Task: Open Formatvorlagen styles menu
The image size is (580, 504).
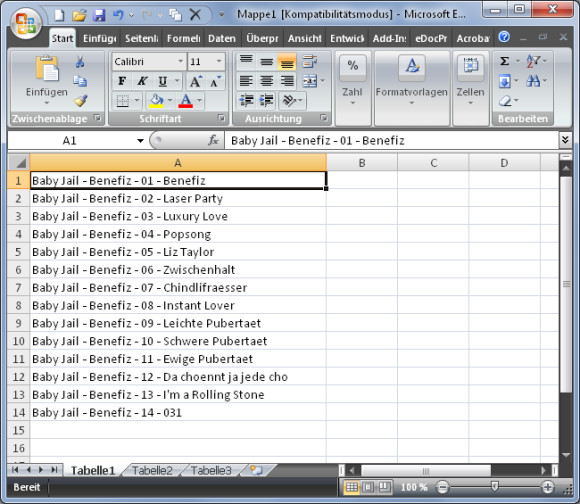Action: point(412,88)
